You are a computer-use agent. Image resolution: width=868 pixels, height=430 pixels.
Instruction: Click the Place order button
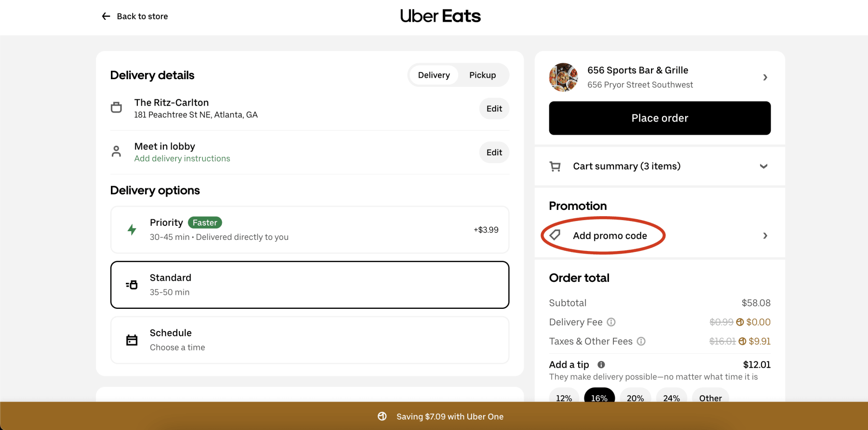(x=659, y=118)
